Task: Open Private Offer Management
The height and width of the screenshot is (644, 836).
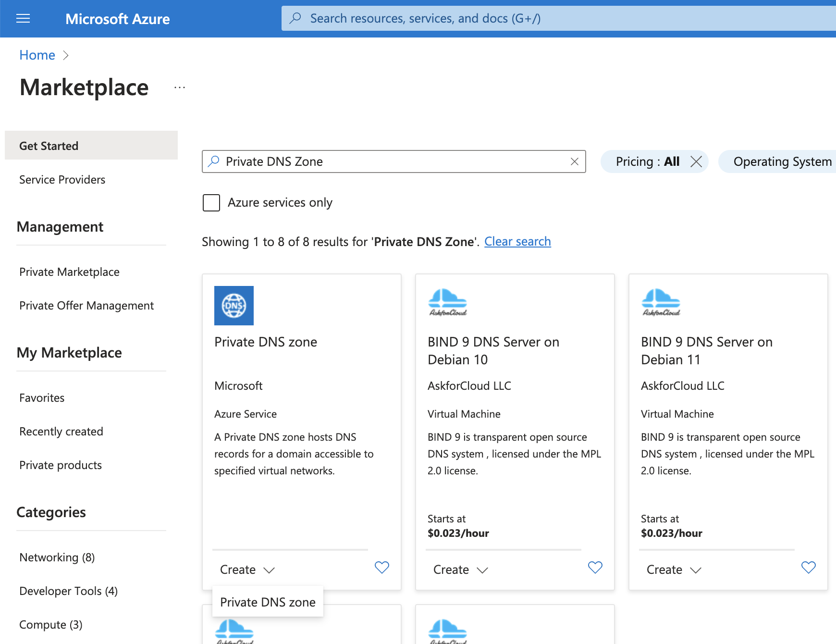Action: click(86, 306)
